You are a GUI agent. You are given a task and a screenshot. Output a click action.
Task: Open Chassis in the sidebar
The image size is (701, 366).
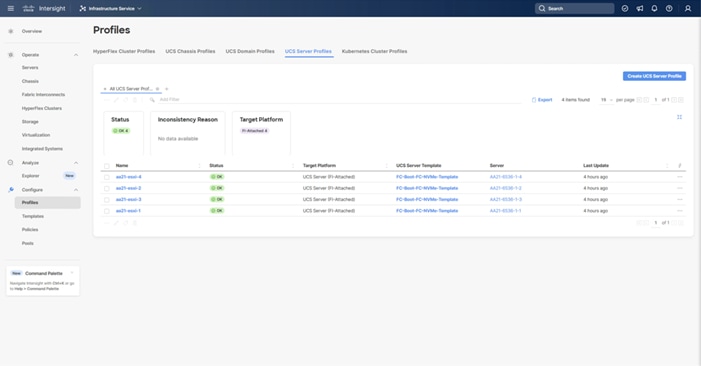click(30, 81)
